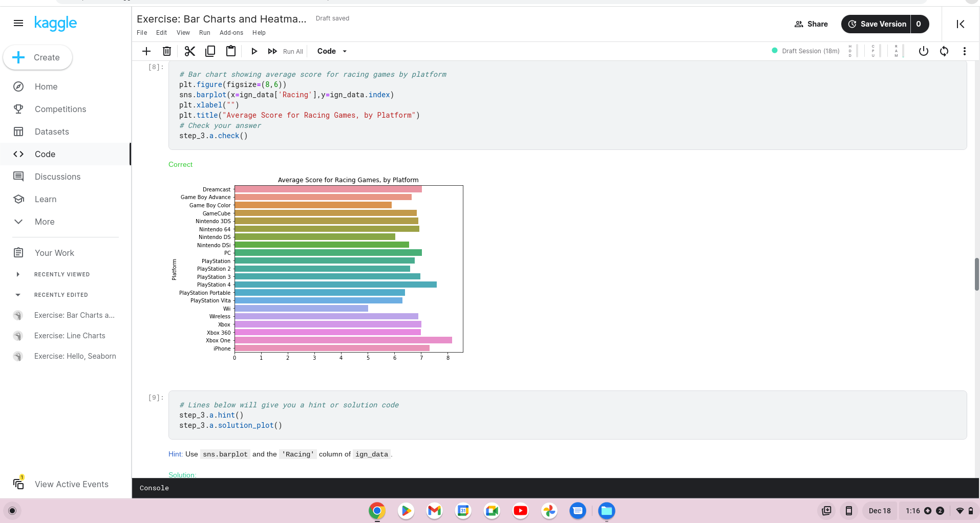Open the Console panel bar

(x=556, y=488)
